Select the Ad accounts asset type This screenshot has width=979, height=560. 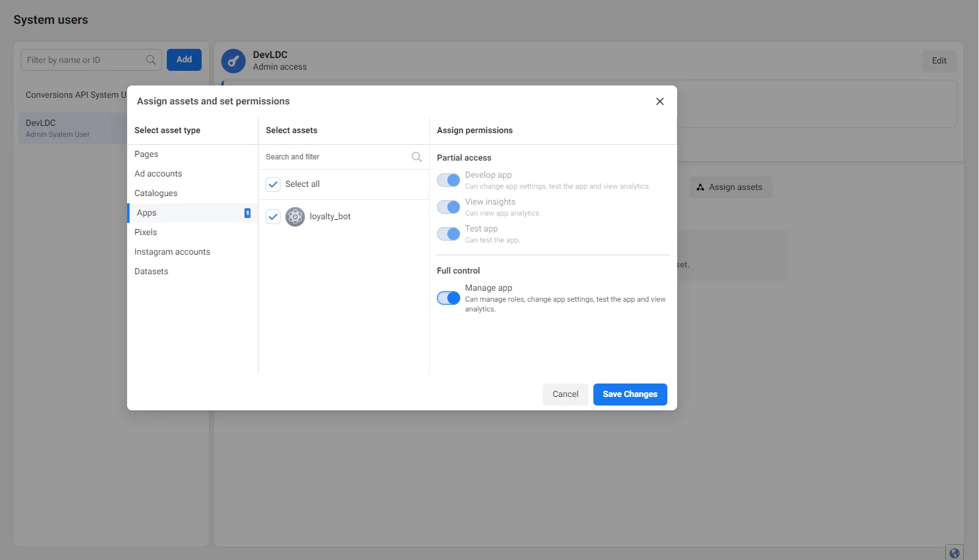click(193, 174)
